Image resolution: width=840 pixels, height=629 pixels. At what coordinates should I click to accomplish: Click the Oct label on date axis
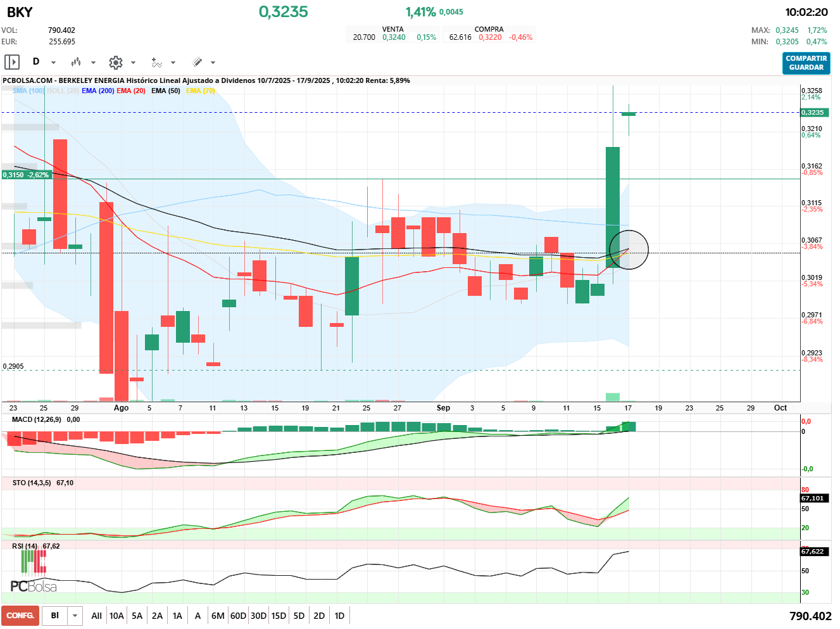click(x=780, y=408)
